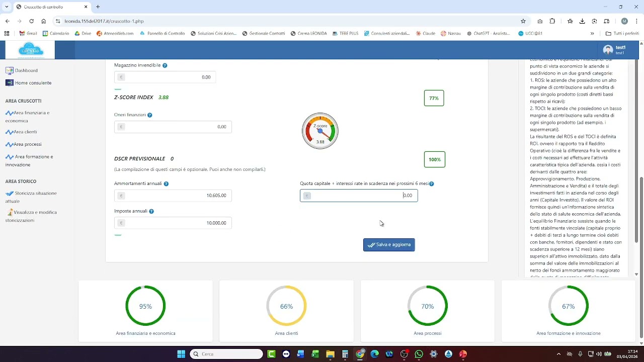Click info icon next to Quota capitale field
The width and height of the screenshot is (644, 362).
(432, 184)
